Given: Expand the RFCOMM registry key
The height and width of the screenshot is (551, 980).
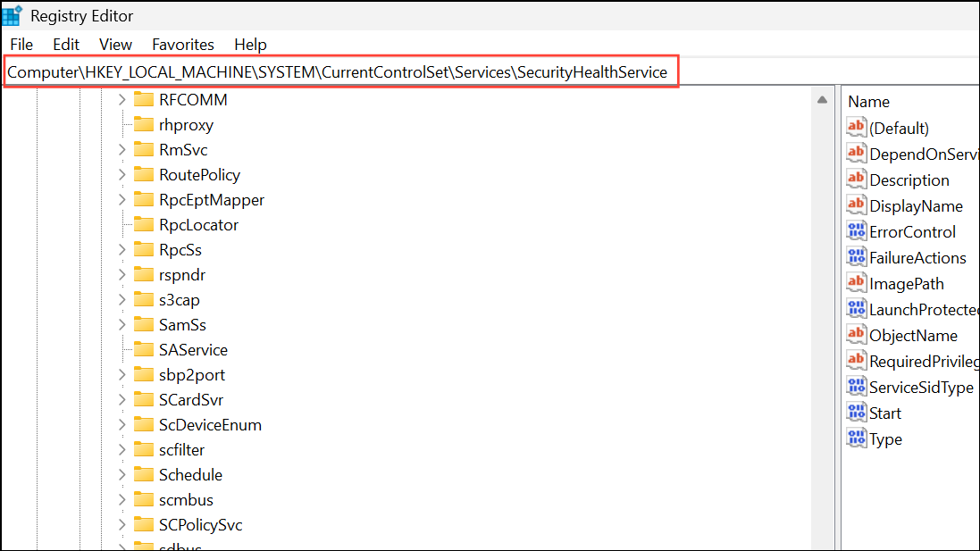Looking at the screenshot, I should coord(123,99).
